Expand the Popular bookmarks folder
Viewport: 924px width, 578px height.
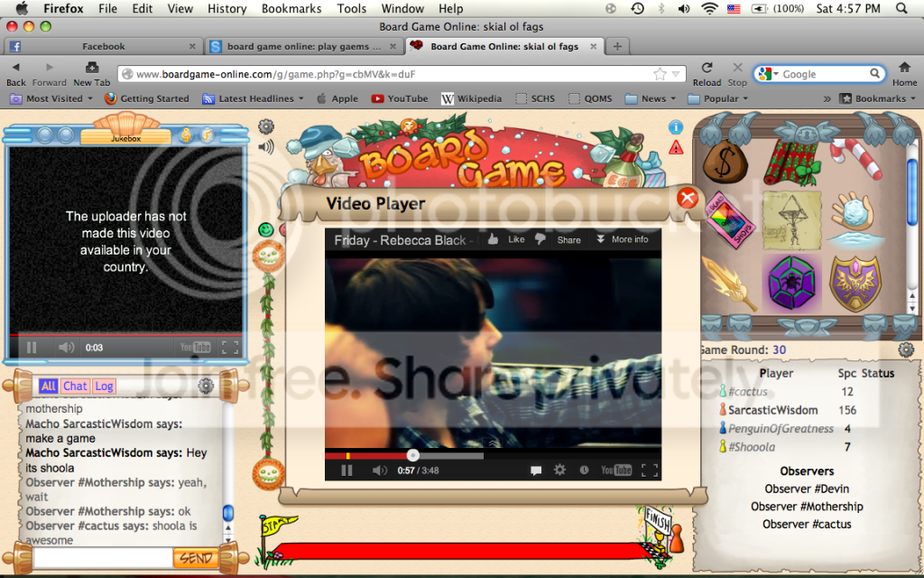tap(717, 98)
